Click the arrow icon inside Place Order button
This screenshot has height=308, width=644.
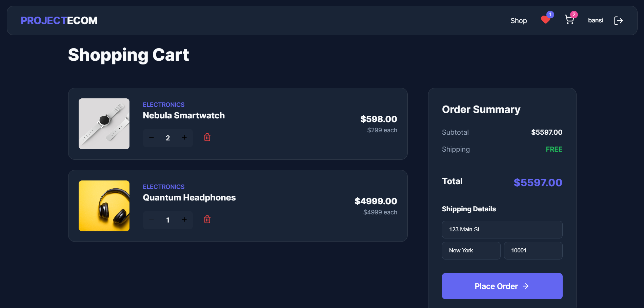click(526, 286)
